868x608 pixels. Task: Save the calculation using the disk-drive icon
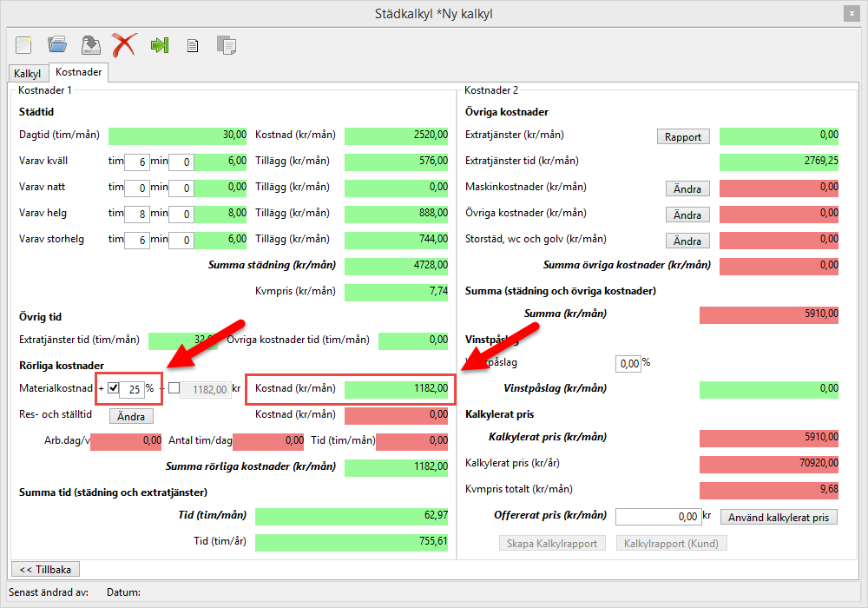click(90, 44)
